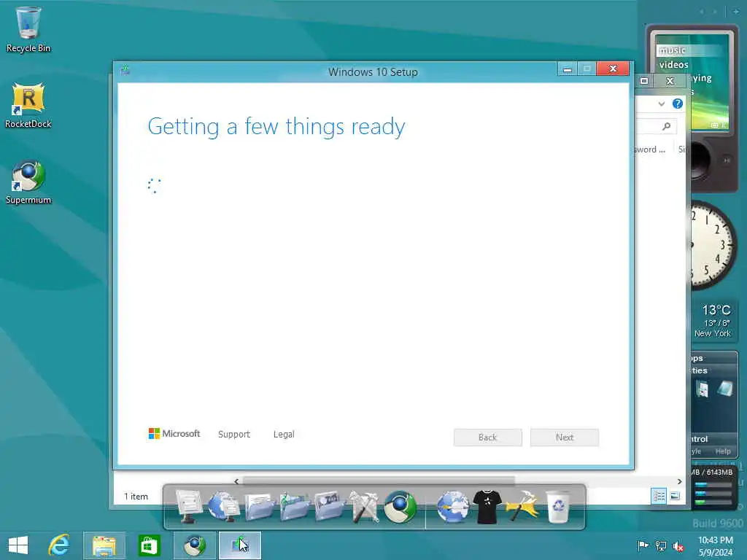This screenshot has height=560, width=747.
Task: Minimize the Windows 10 Setup window
Action: [568, 69]
